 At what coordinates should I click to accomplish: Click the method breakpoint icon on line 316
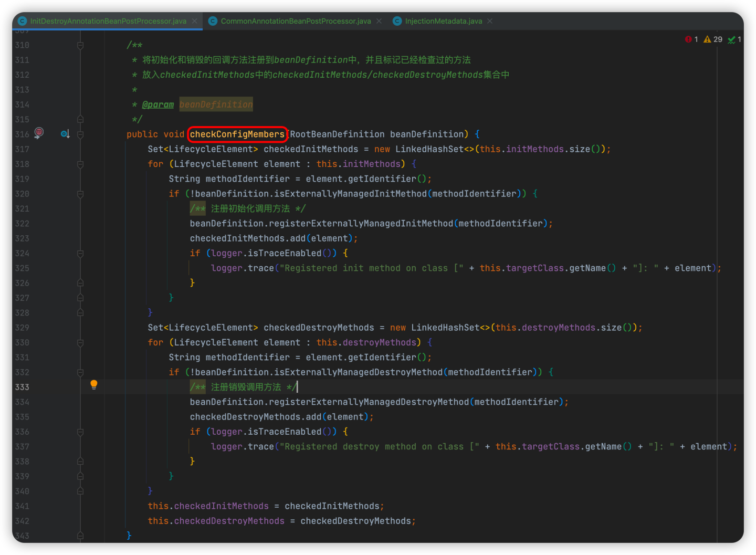[x=39, y=133]
